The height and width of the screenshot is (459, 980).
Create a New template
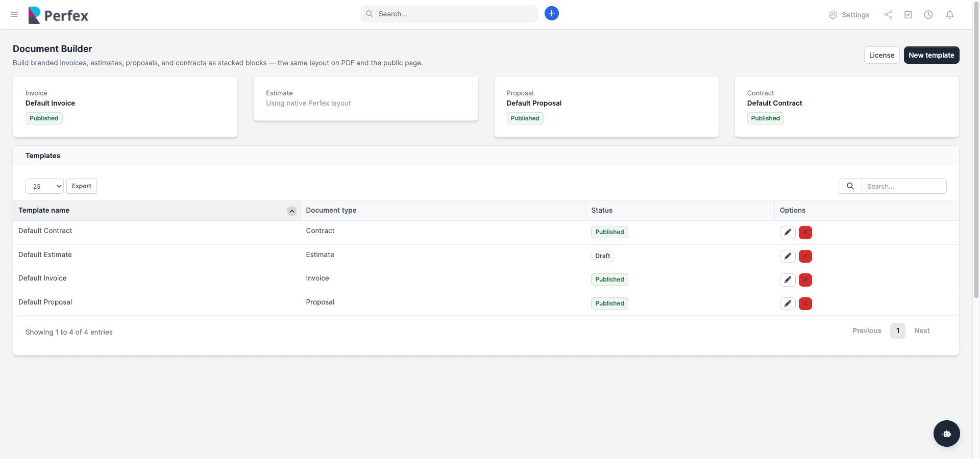(x=932, y=55)
